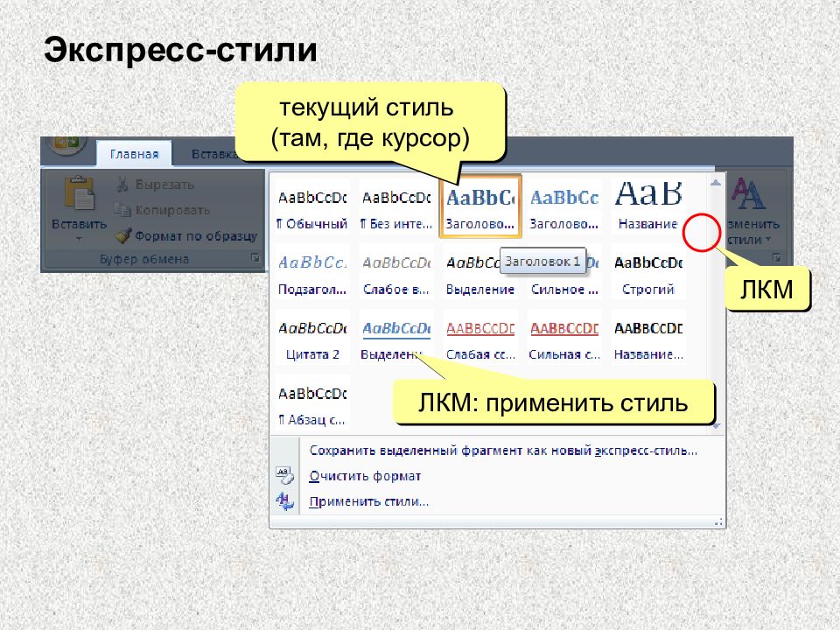This screenshot has height=630, width=840.
Task: Click the Вырезать scissors icon
Action: (122, 185)
